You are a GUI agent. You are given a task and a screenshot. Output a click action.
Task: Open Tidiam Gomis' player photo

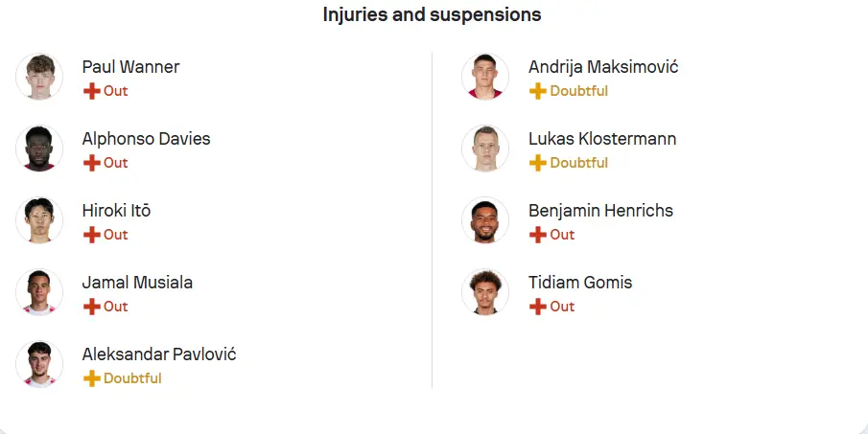[485, 292]
